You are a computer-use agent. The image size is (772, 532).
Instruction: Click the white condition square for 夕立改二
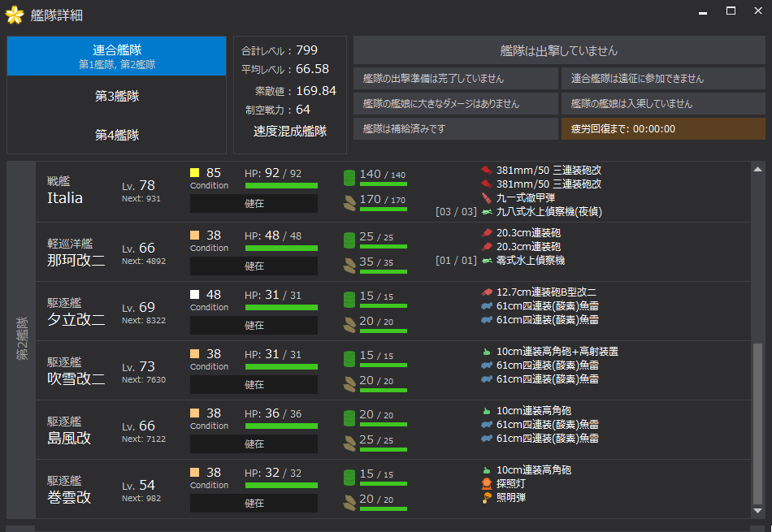pos(194,295)
